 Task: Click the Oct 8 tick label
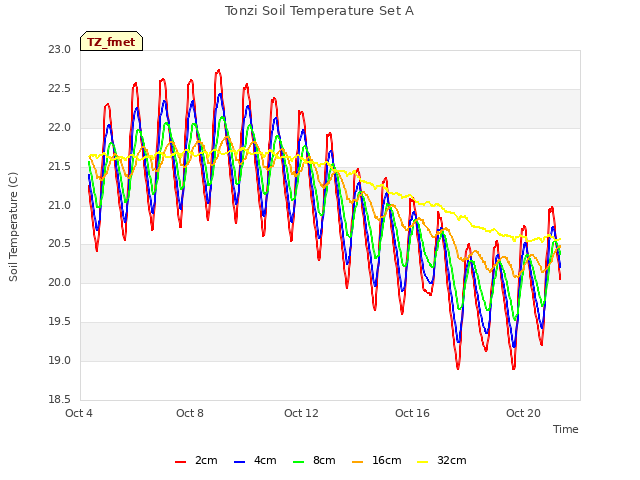(x=190, y=413)
